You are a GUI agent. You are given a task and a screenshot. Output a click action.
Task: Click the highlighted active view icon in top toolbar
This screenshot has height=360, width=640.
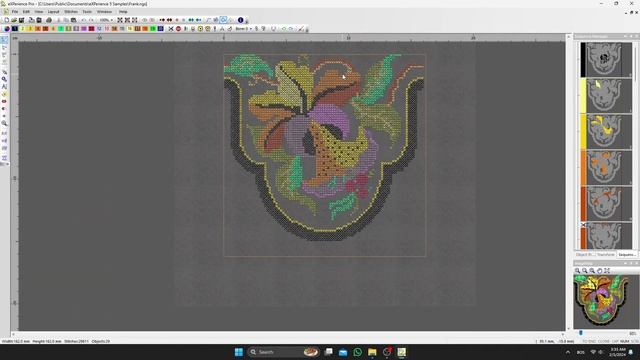click(x=223, y=20)
